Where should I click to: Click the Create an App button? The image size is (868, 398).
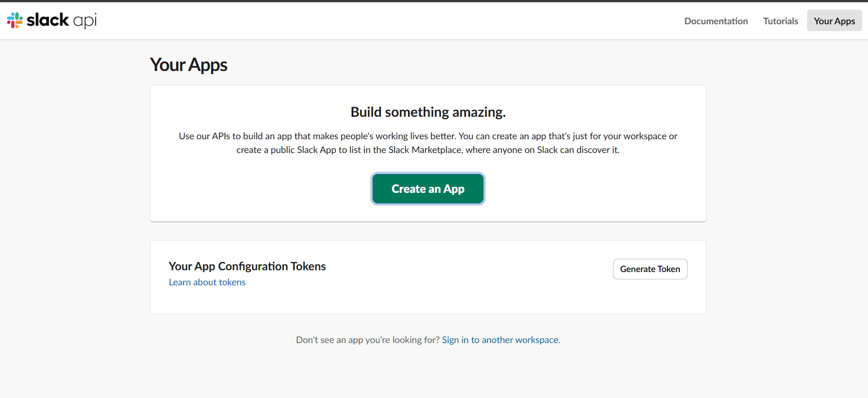pyautogui.click(x=428, y=189)
